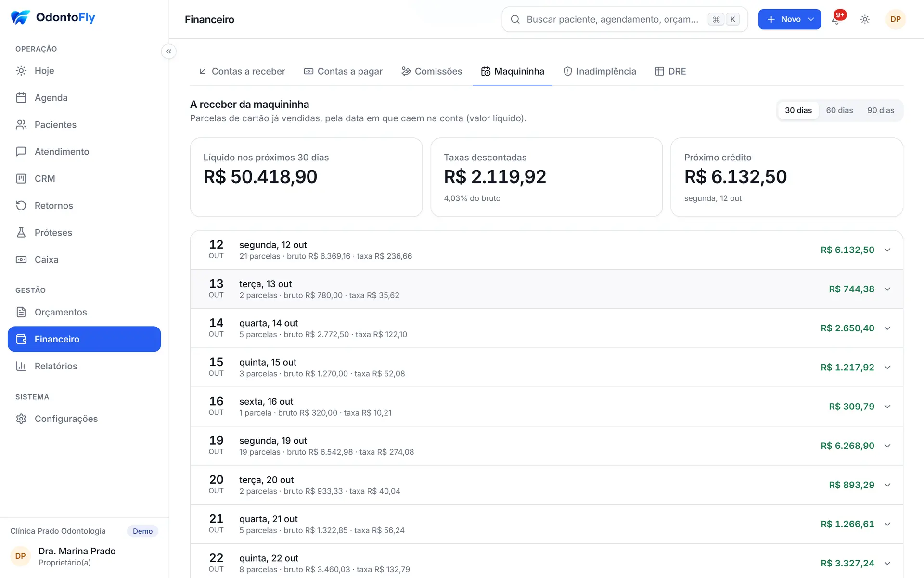924x578 pixels.
Task: Open Atendimento chat section
Action: point(84,152)
